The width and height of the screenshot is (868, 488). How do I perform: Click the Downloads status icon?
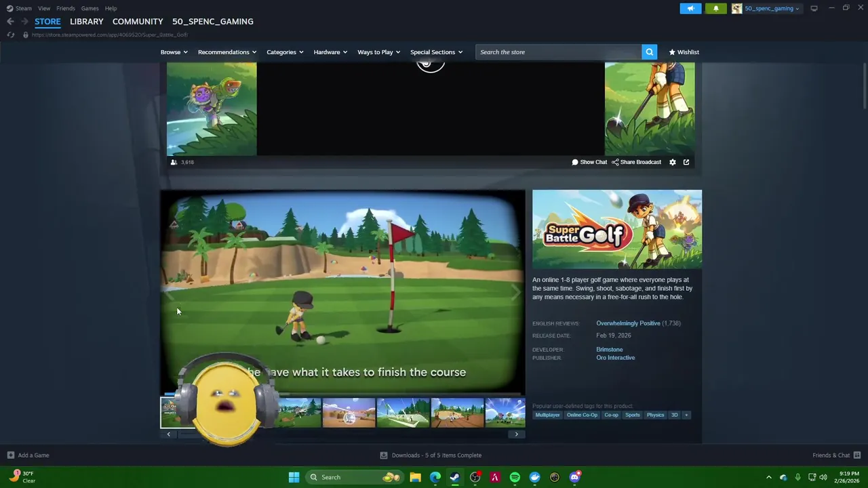384,455
